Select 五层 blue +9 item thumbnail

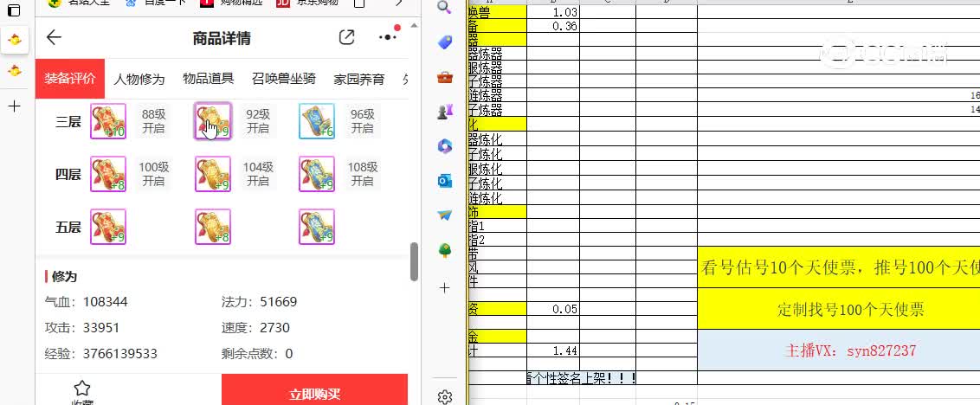point(317,227)
